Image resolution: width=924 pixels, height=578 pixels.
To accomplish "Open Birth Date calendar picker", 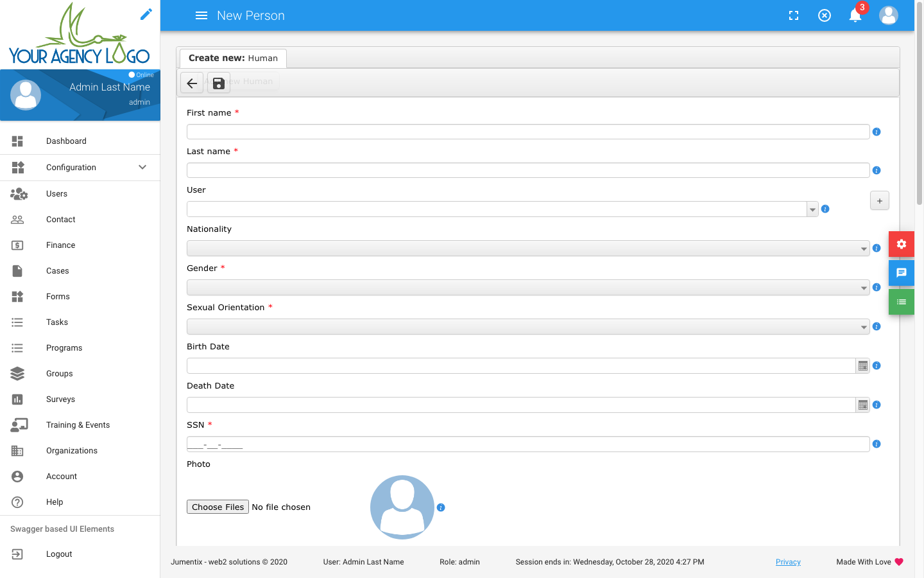I will [863, 366].
